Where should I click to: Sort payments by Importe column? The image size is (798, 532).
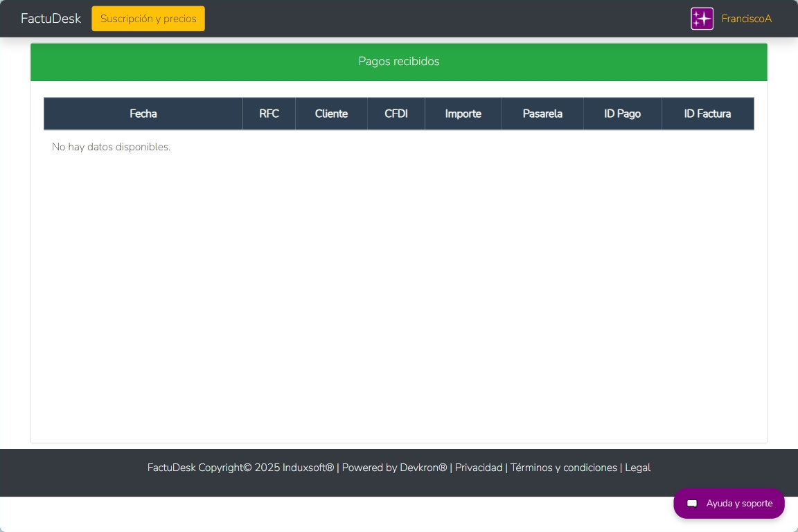click(x=463, y=114)
